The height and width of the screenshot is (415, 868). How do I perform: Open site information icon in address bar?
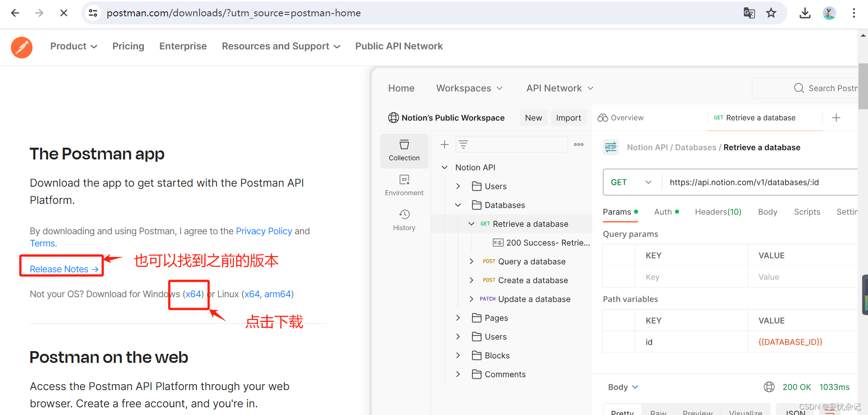coord(93,13)
